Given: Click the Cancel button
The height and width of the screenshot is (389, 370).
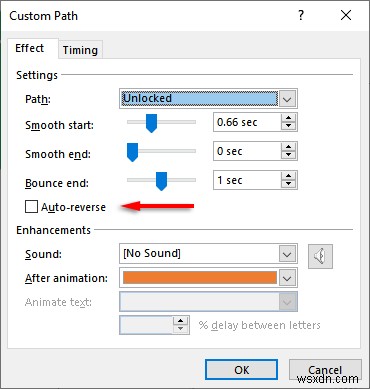Looking at the screenshot, I should pos(325,370).
